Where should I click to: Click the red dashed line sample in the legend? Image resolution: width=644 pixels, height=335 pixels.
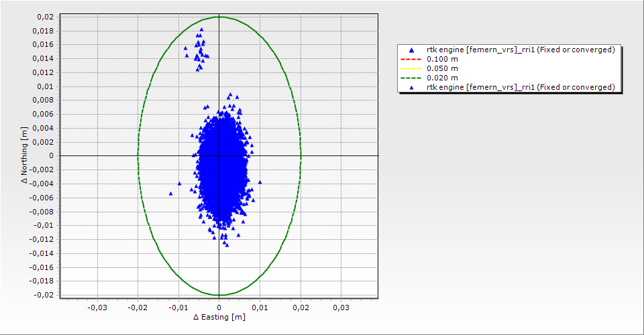[412, 60]
